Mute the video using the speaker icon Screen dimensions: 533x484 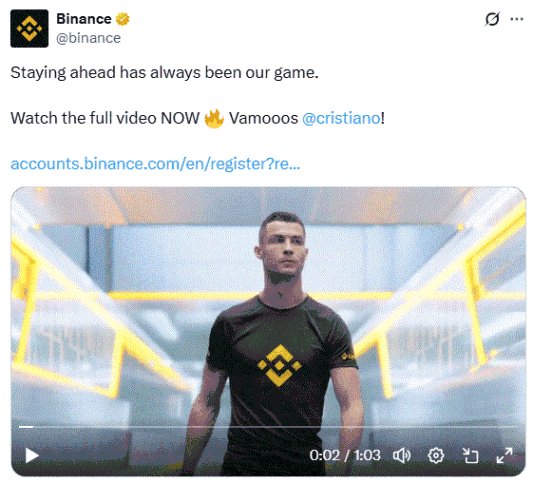pyautogui.click(x=402, y=455)
